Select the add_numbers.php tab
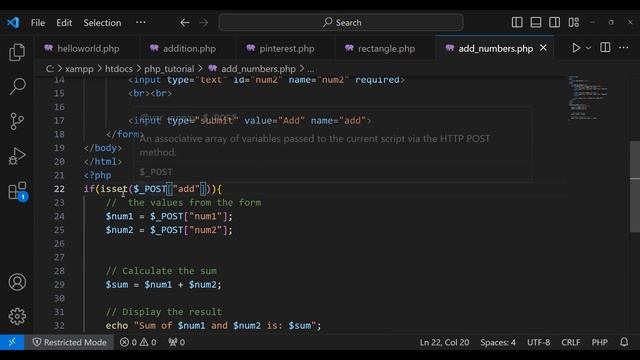The width and height of the screenshot is (640, 360). 496,48
